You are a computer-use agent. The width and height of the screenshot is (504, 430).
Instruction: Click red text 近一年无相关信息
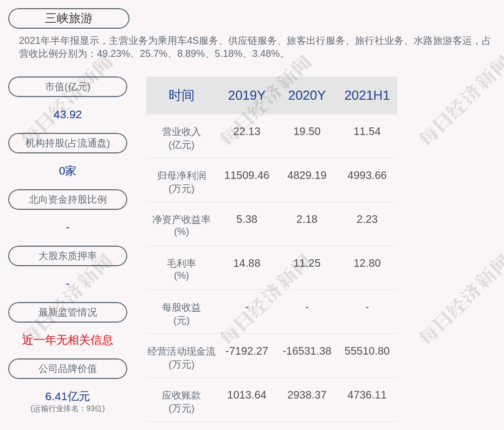pos(68,340)
